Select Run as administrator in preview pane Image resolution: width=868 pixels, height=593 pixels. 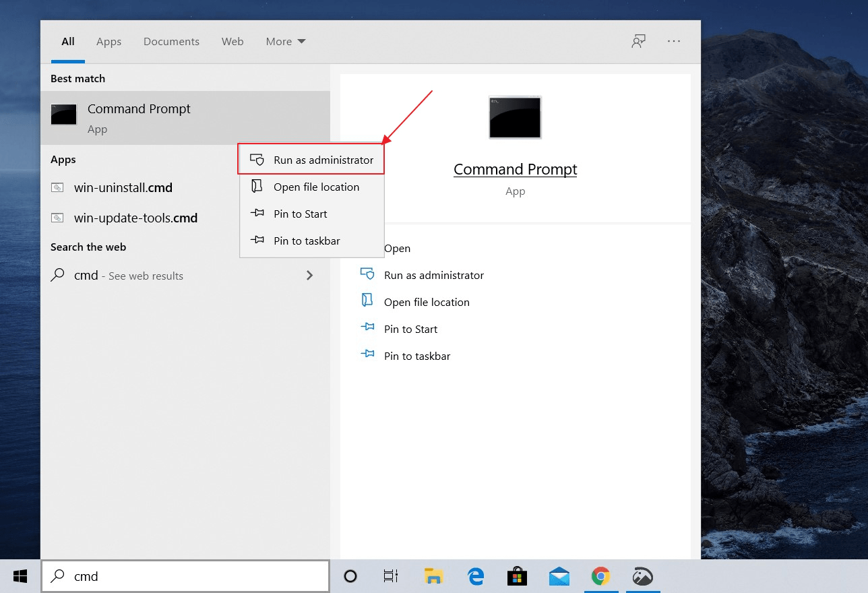[433, 275]
